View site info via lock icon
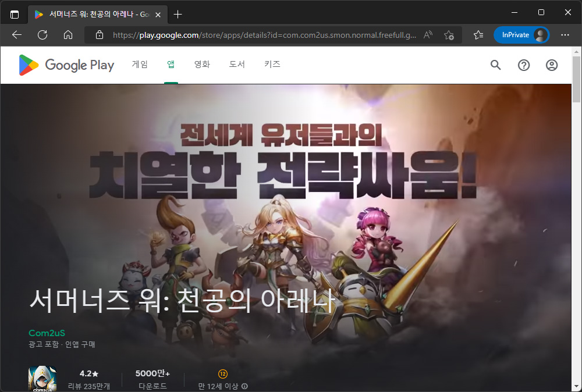The width and height of the screenshot is (582, 392). click(99, 35)
